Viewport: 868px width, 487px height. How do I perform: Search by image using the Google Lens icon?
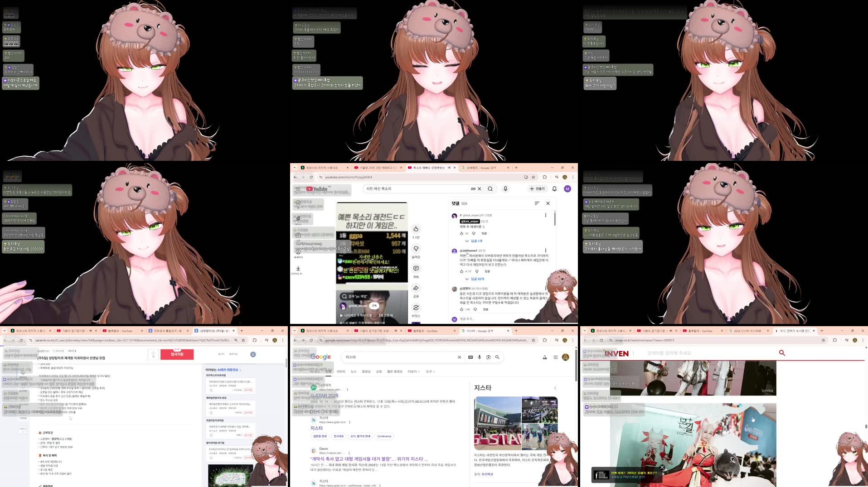click(488, 358)
